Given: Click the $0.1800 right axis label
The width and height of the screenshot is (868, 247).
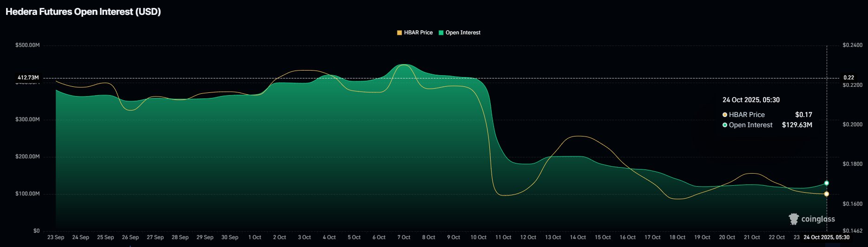Looking at the screenshot, I should tap(852, 164).
